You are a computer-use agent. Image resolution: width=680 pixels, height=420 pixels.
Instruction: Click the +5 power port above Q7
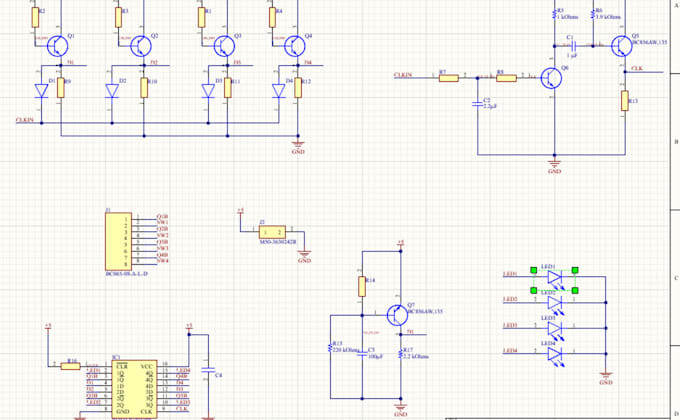[x=401, y=243]
